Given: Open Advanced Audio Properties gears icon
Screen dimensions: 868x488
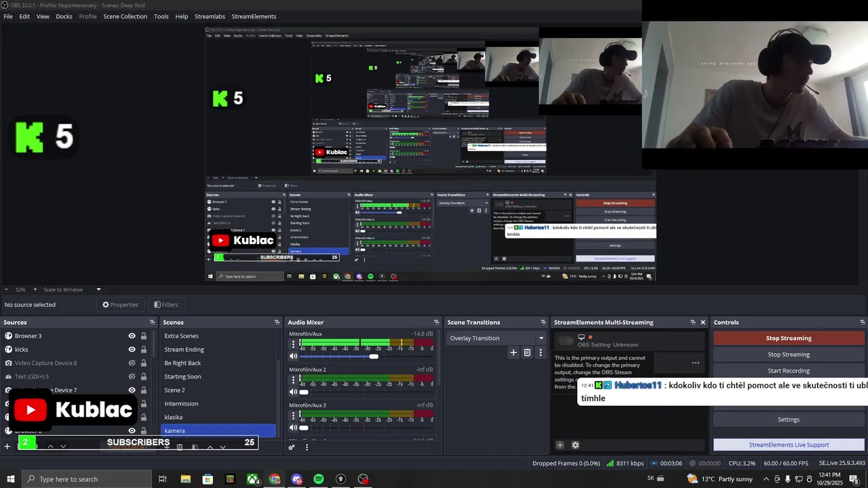Looking at the screenshot, I should [x=292, y=447].
